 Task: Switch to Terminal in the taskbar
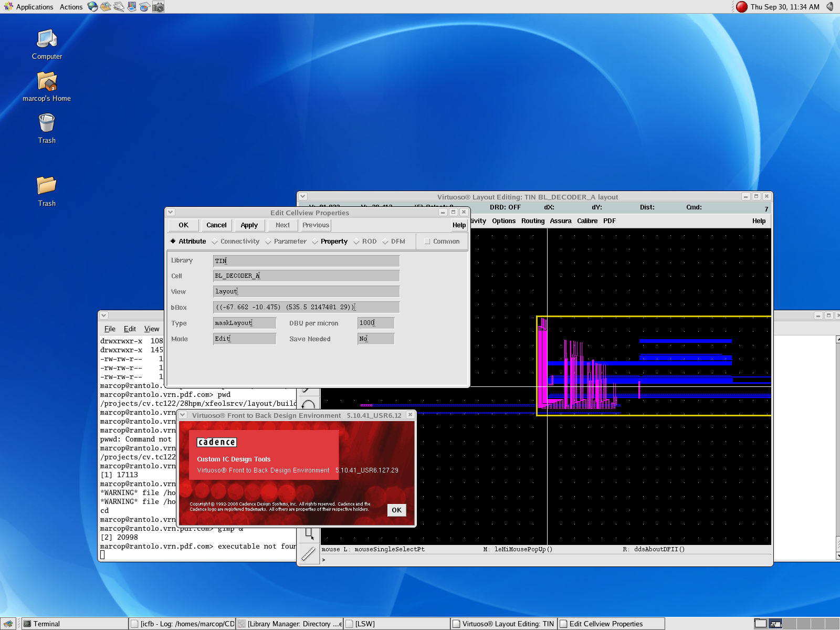tap(75, 624)
